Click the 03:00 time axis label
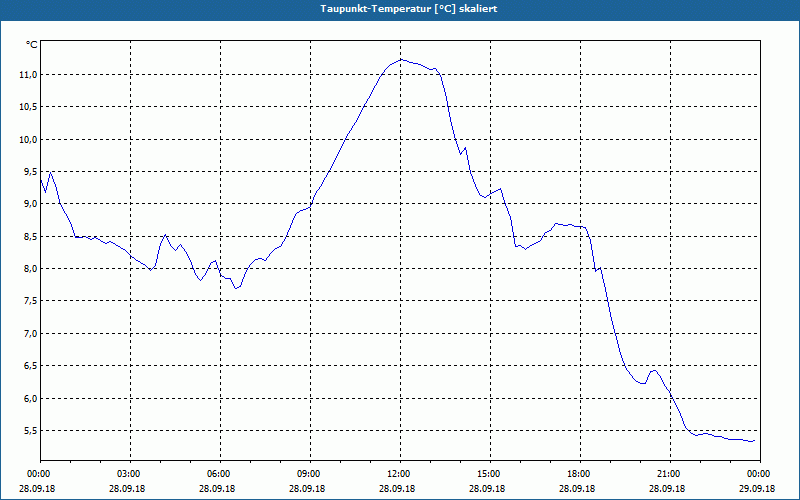This screenshot has width=800, height=500. click(x=131, y=474)
